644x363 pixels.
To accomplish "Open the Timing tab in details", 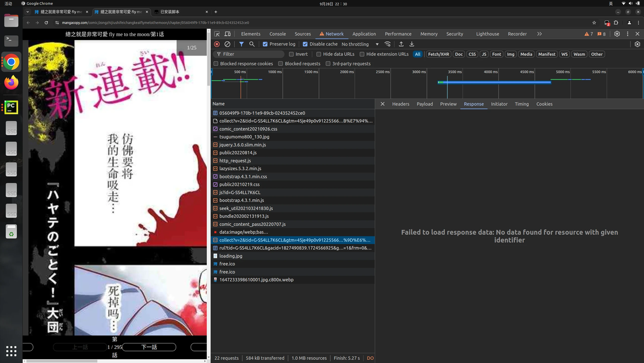I will 521,104.
